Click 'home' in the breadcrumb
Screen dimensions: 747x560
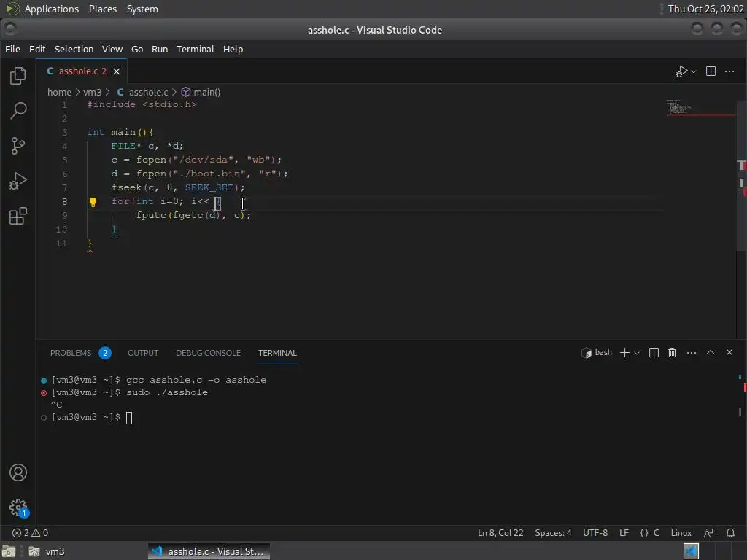(x=59, y=92)
